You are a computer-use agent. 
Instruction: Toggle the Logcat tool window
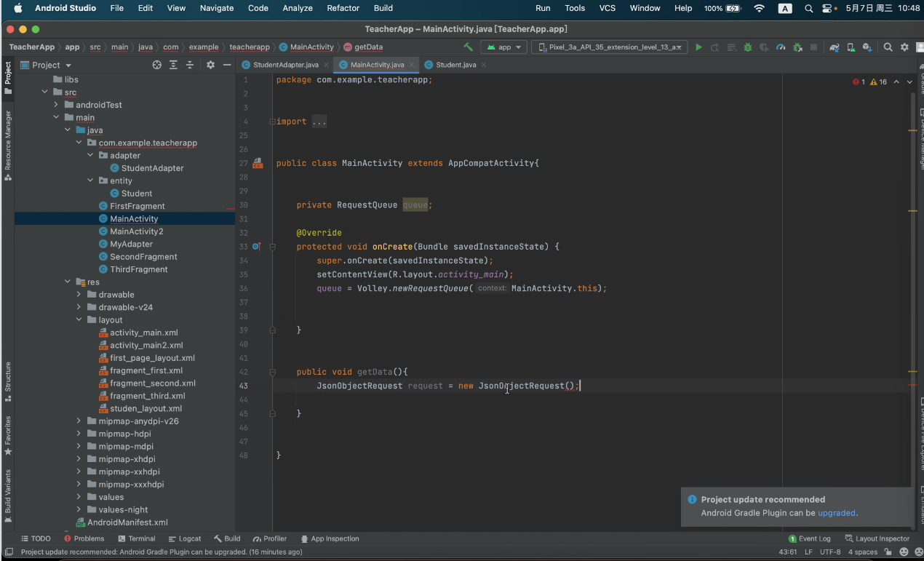185,538
